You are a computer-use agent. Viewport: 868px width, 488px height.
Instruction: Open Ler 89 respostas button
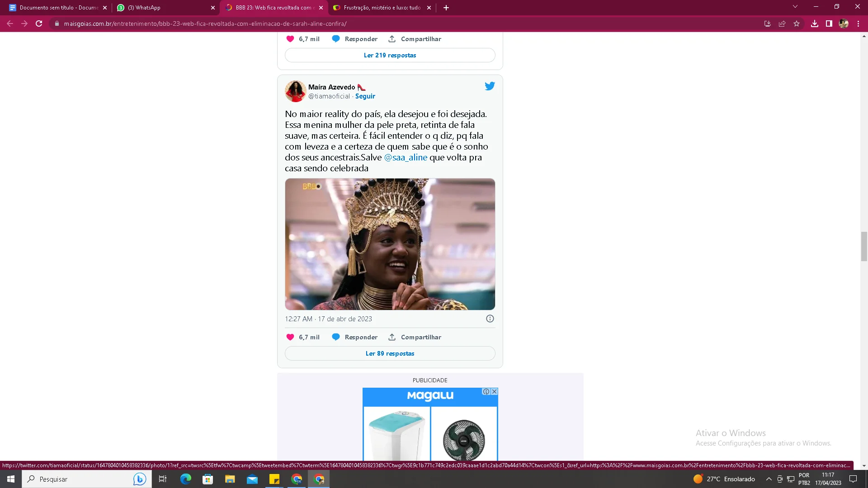(390, 353)
